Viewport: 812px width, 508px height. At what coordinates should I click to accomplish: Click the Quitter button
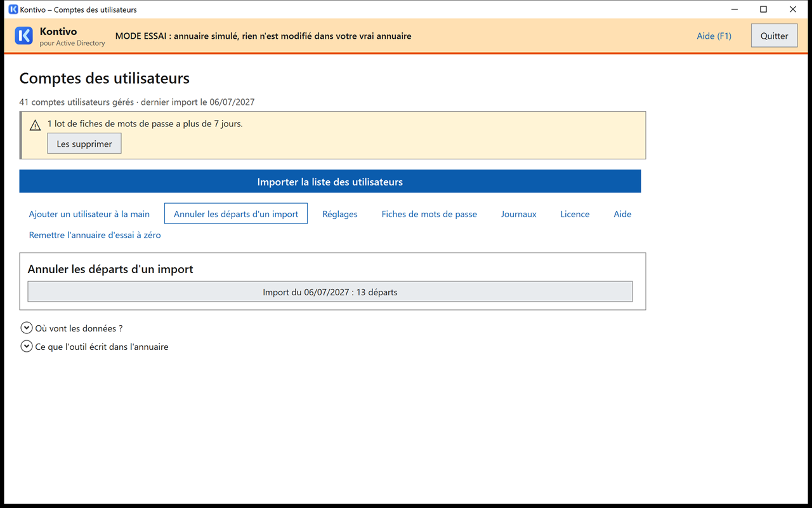(x=774, y=36)
